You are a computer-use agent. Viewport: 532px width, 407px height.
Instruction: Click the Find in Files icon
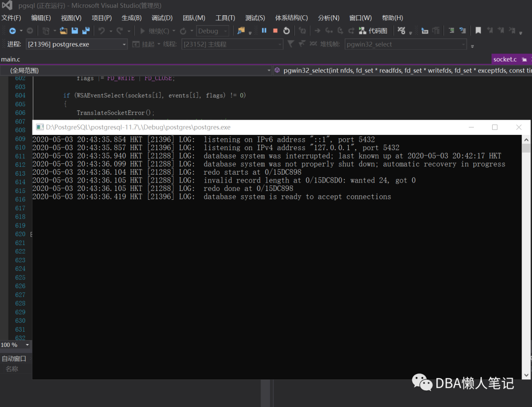coord(241,31)
